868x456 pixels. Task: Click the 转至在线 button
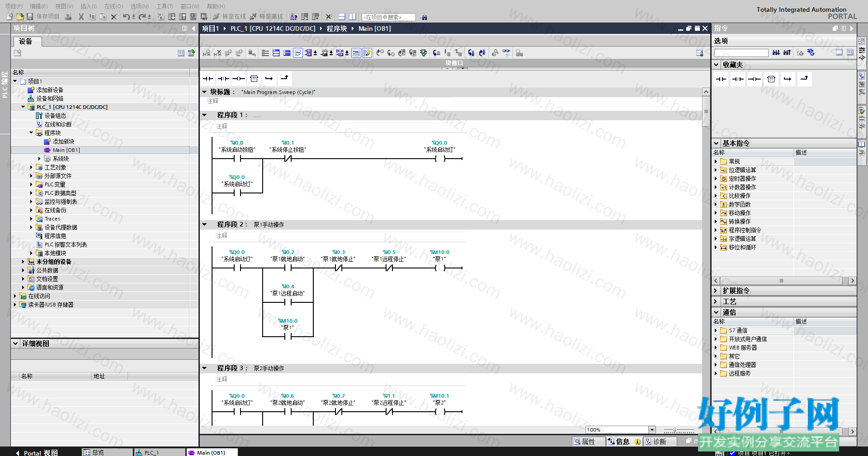(230, 17)
